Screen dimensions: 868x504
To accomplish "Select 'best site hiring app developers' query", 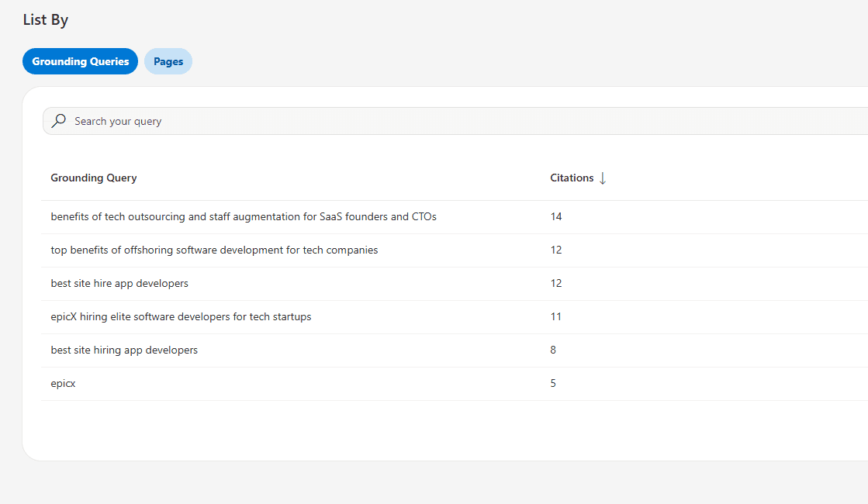I will 124,350.
